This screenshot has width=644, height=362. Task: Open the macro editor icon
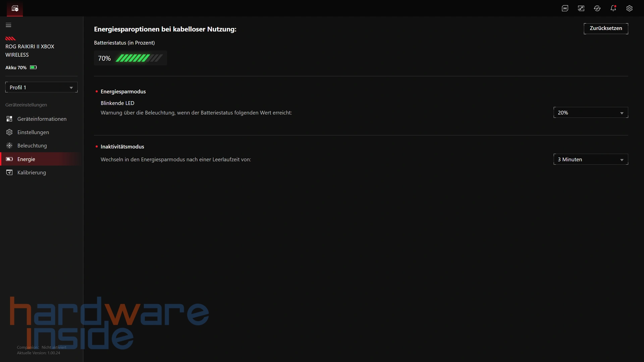pyautogui.click(x=565, y=8)
